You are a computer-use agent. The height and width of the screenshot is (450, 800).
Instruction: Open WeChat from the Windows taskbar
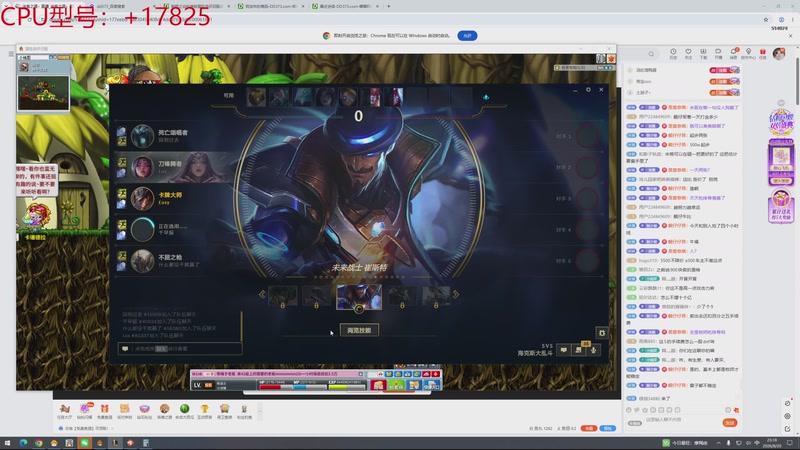(x=84, y=443)
